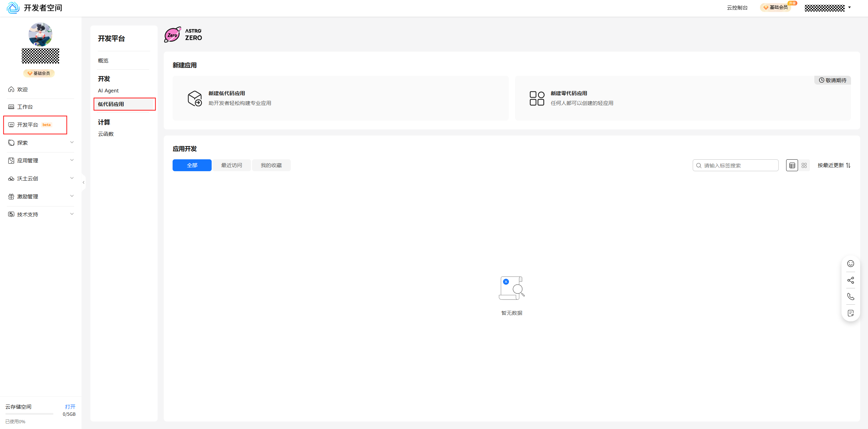
Task: Click the developer space logo icon
Action: click(13, 7)
